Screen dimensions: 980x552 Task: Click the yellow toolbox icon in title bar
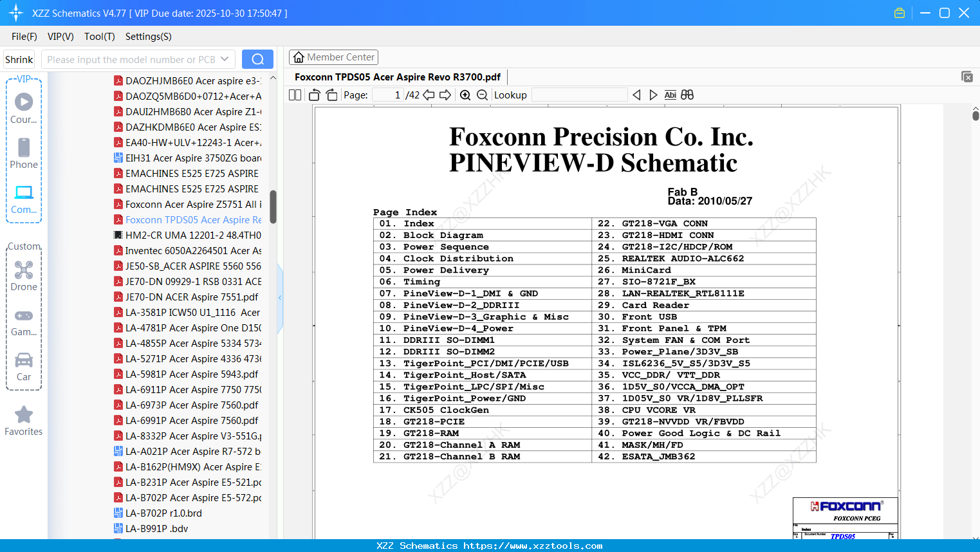coord(900,13)
